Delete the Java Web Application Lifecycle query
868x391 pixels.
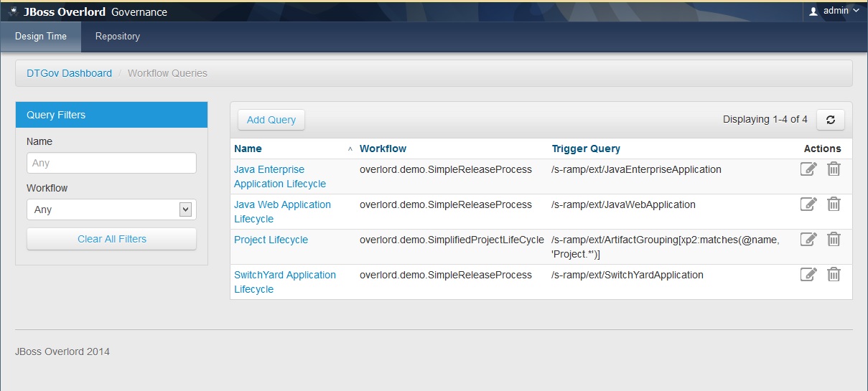pos(834,204)
